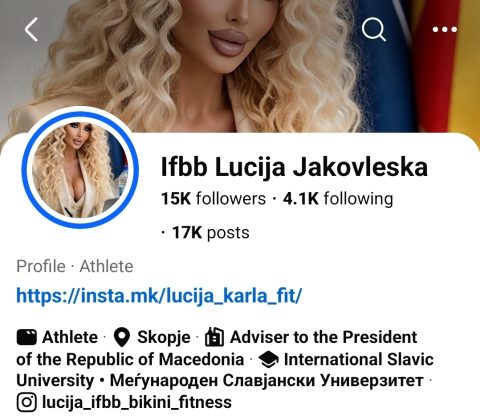The height and width of the screenshot is (420, 480).
Task: Click the Instagram logo icon
Action: pos(26,402)
